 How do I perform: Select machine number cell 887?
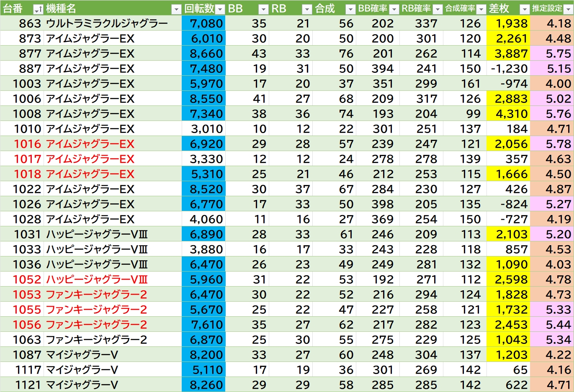(x=22, y=69)
